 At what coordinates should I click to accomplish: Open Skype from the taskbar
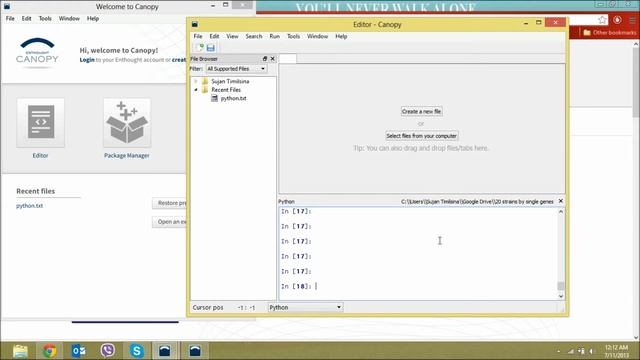137,351
